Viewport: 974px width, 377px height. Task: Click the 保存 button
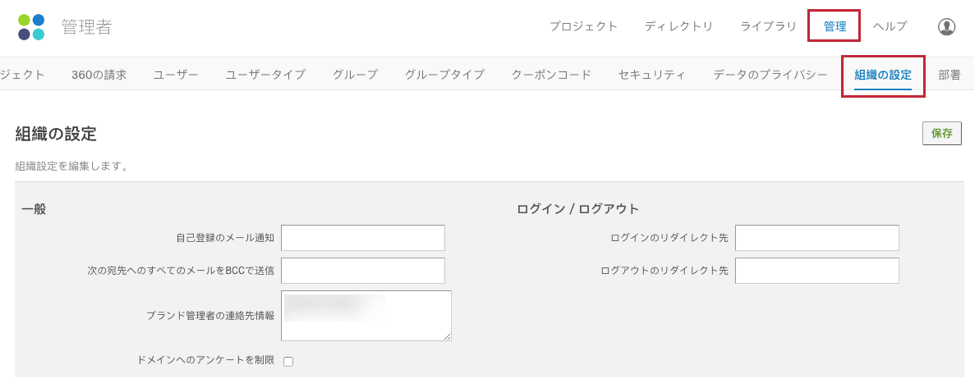point(942,134)
